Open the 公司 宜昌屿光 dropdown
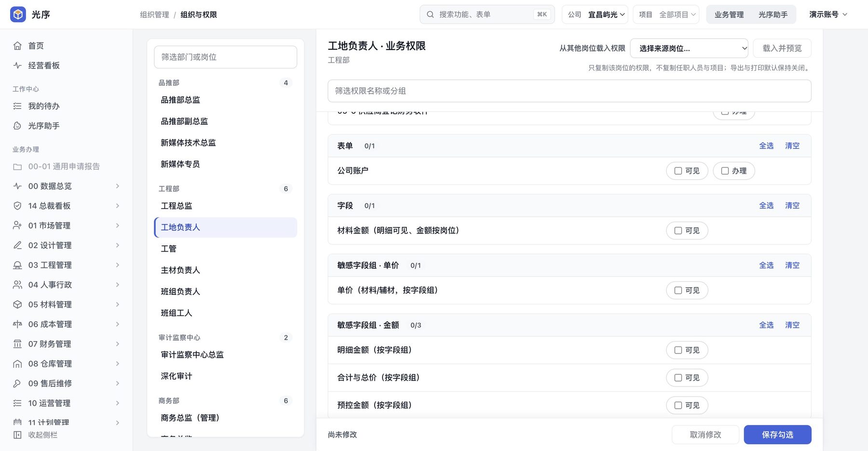The image size is (868, 451). tap(596, 14)
